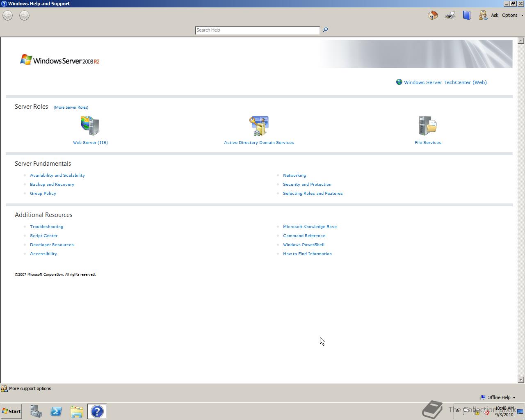This screenshot has width=525, height=420.
Task: Open Selecting Roles and Features topic
Action: point(313,194)
